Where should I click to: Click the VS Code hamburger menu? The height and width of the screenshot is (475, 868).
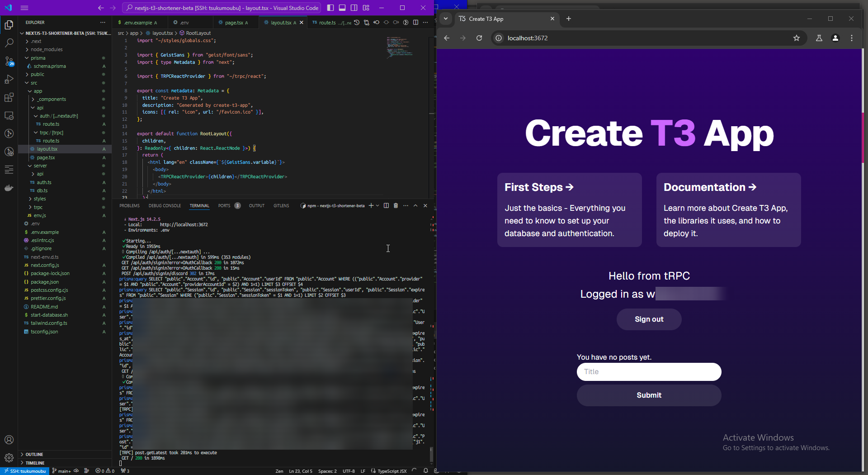[x=24, y=8]
